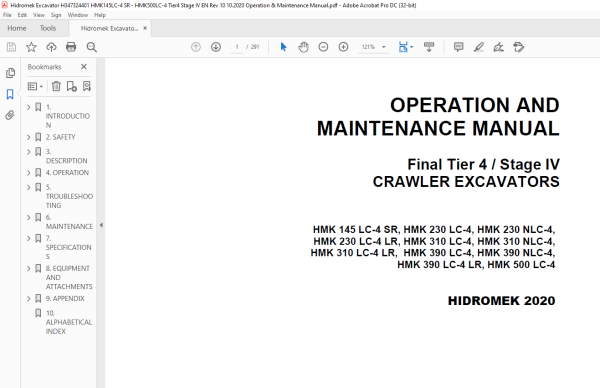600x388 pixels.
Task: Click the stamp tool icon
Action: point(518,47)
